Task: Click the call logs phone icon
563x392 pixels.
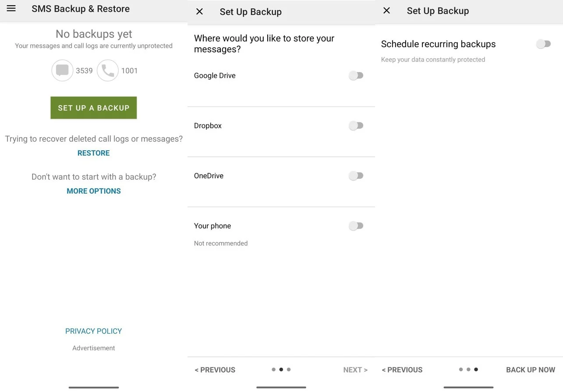Action: 108,70
